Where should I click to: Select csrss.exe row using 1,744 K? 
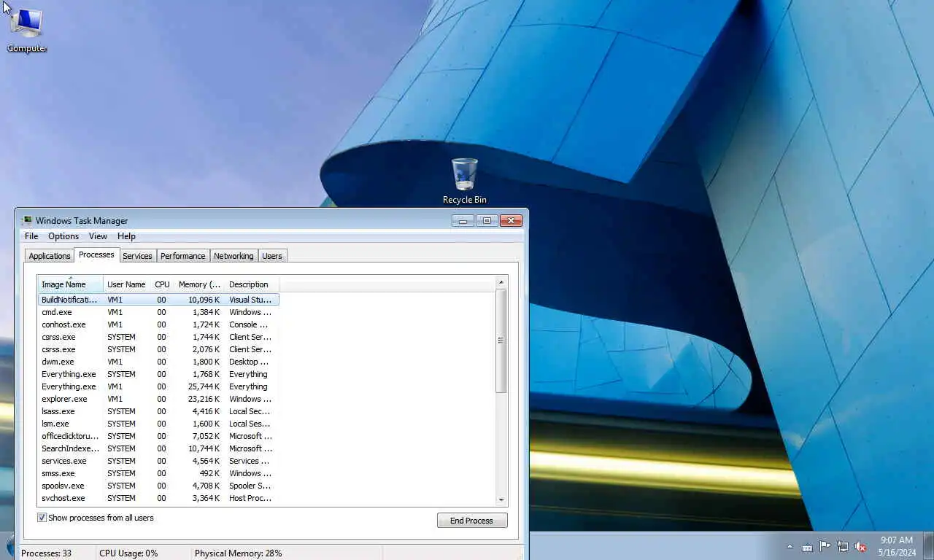click(x=158, y=337)
